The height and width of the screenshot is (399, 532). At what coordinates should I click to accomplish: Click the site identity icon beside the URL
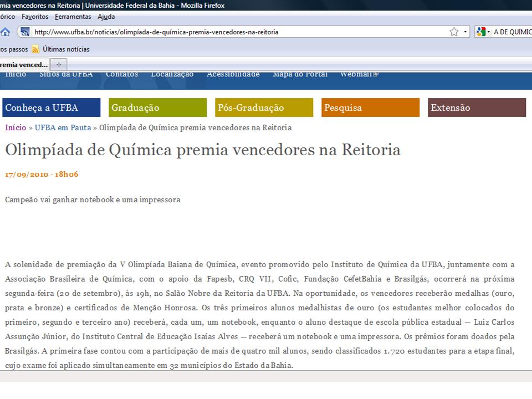(x=25, y=32)
